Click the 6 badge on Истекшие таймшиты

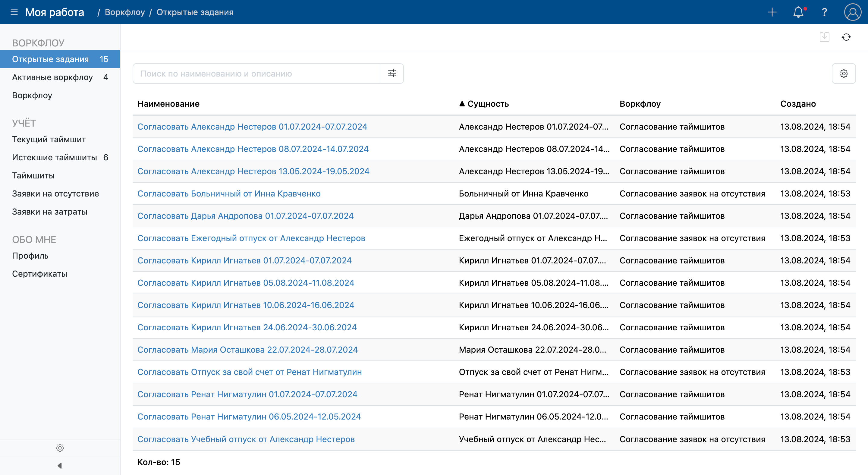coord(106,157)
